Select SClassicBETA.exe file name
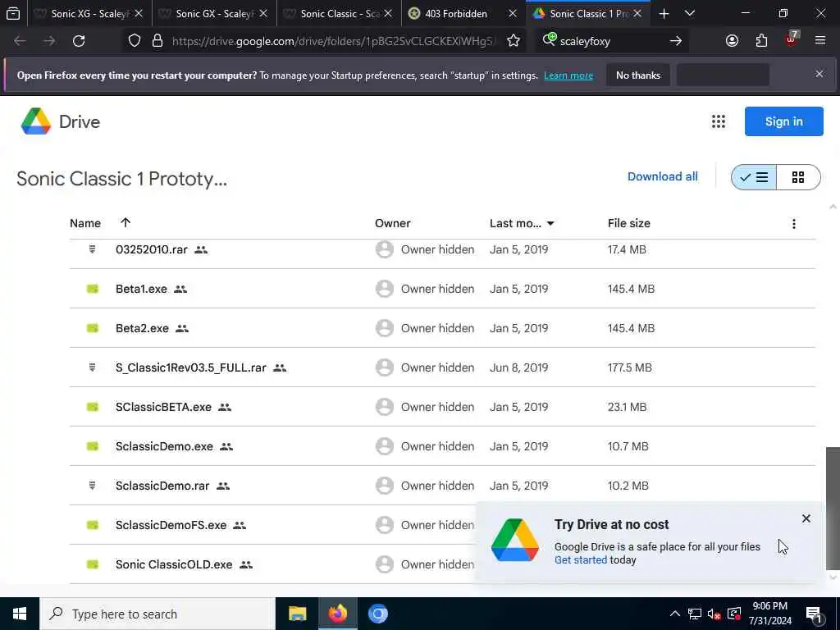The height and width of the screenshot is (630, 840). tap(163, 407)
